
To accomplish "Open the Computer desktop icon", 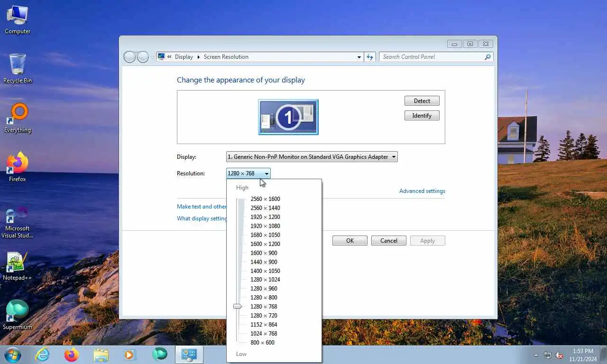I will [x=18, y=20].
